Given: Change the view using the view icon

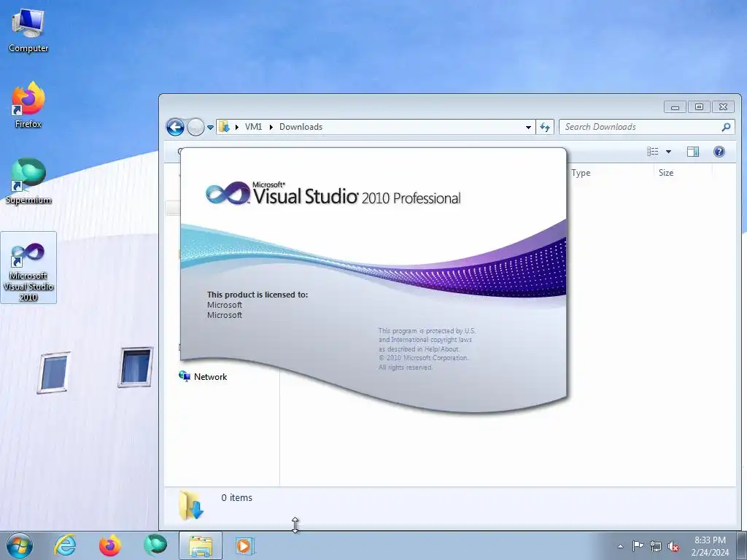Looking at the screenshot, I should [653, 152].
